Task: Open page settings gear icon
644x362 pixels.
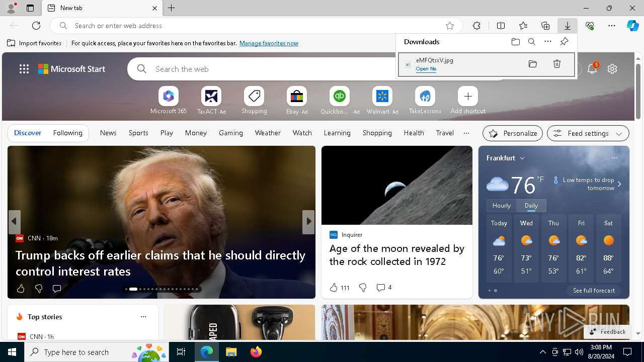Action: [612, 69]
